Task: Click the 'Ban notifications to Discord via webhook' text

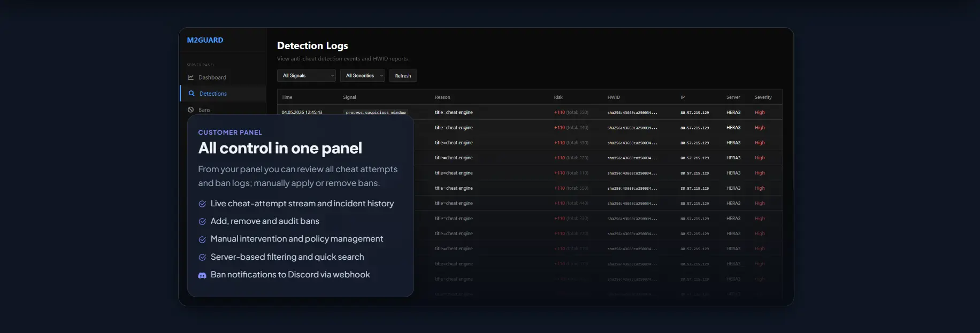Action: (290, 275)
